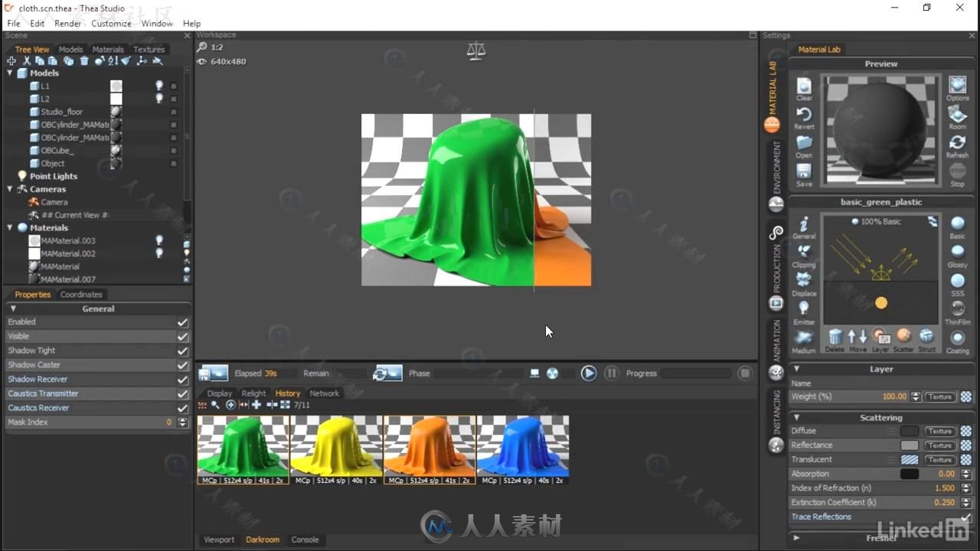
Task: Click the Displace icon in Material Lab
Action: point(804,280)
